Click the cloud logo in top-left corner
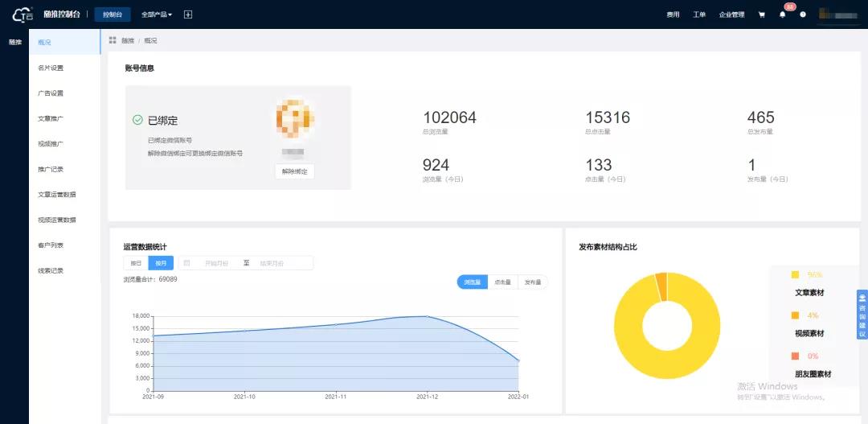The image size is (868, 424). (23, 14)
